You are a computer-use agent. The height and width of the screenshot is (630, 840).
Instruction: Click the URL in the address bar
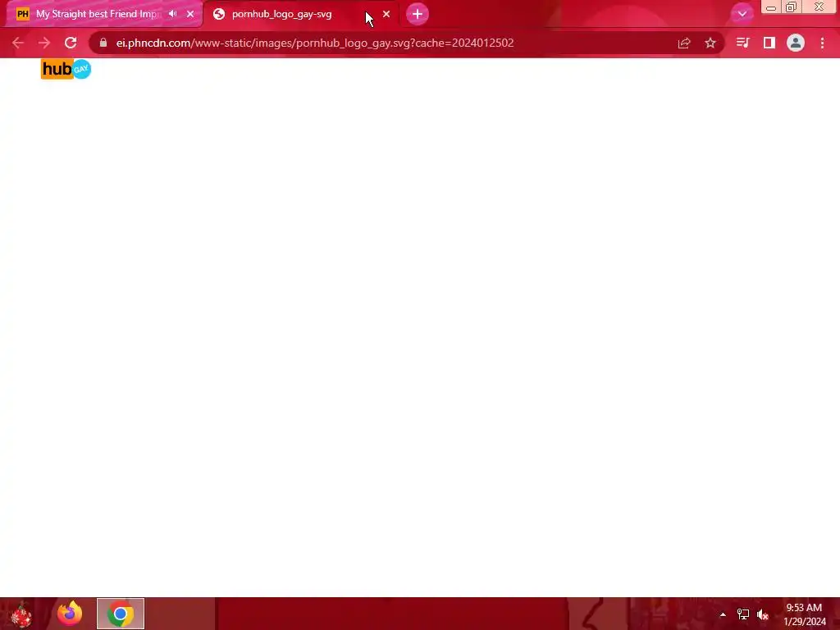tap(315, 43)
